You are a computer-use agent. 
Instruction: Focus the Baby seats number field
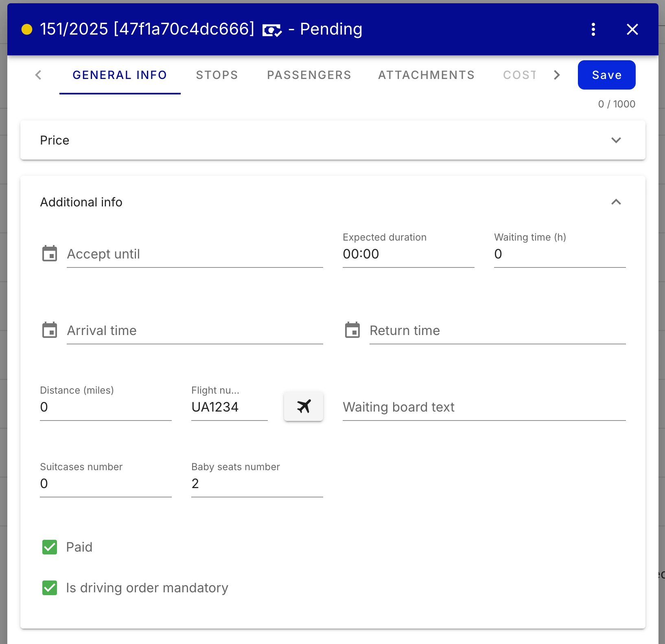coord(257,484)
